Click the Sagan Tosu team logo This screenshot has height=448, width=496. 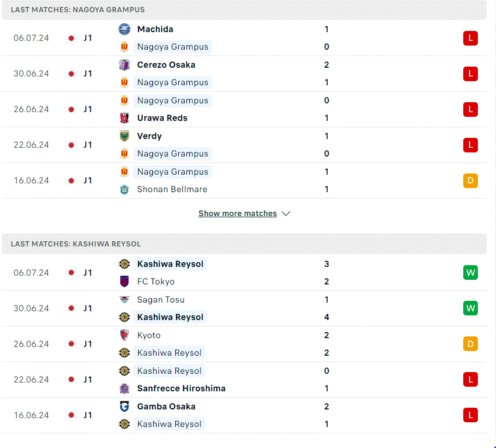(124, 300)
